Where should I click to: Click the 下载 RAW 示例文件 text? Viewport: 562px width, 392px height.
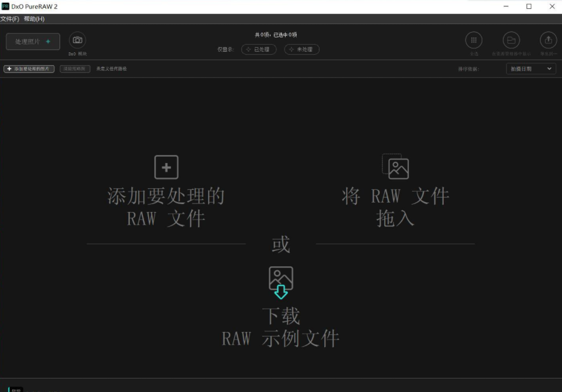(x=280, y=327)
